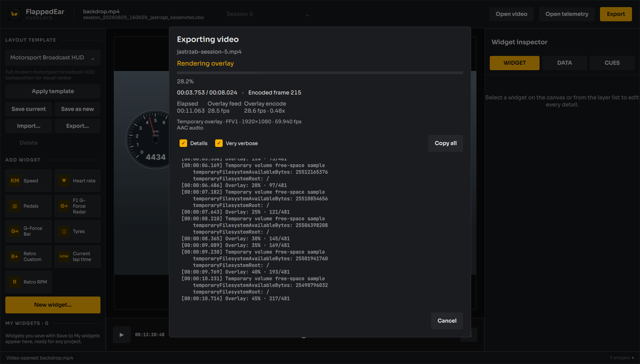Play the video preview
Viewport: 640px width, 364px height.
coord(122,335)
